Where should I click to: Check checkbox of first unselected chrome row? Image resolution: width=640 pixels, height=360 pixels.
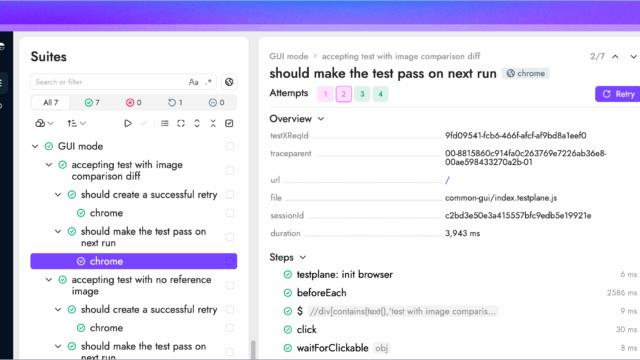[x=230, y=213]
